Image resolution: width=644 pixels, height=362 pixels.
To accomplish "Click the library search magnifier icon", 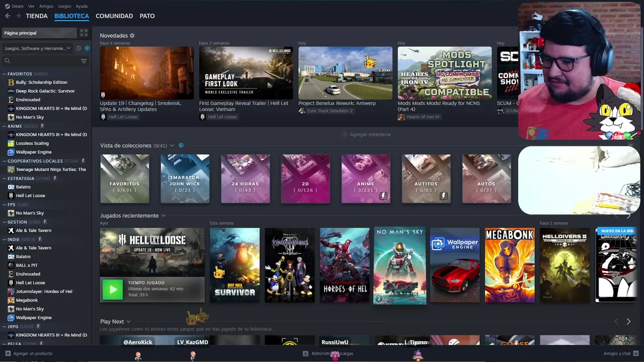I will (x=7, y=61).
